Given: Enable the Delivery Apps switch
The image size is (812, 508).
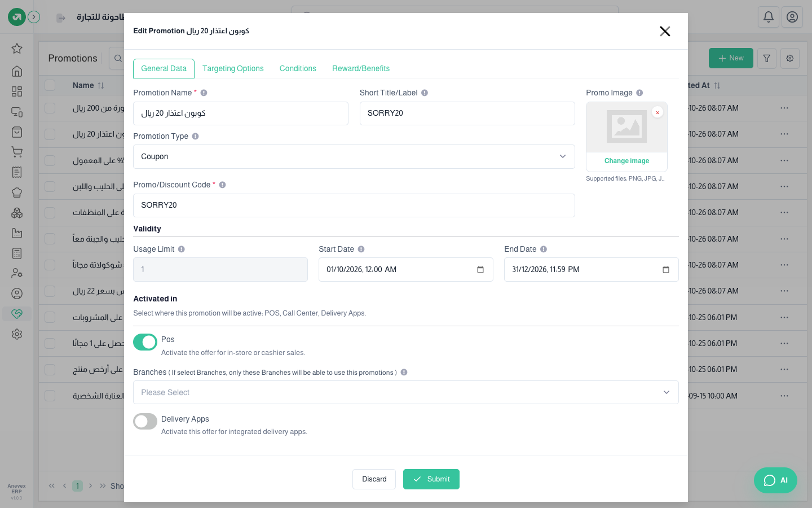Looking at the screenshot, I should click(145, 421).
